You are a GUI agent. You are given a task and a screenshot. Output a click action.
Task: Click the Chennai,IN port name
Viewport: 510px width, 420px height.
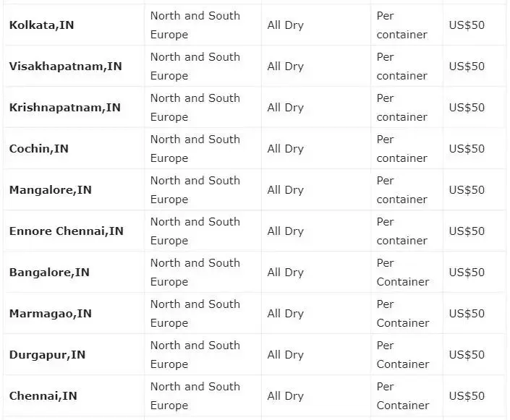click(x=43, y=396)
